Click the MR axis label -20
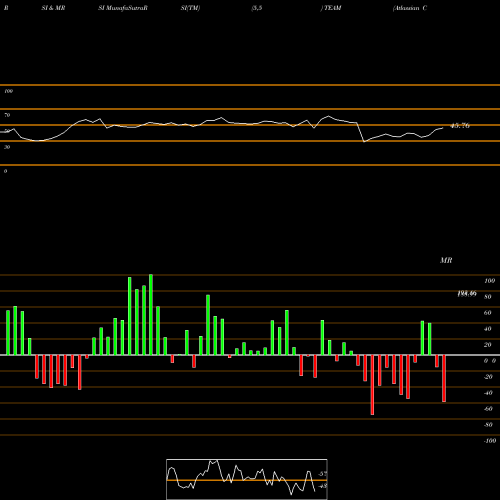This screenshot has height=500, width=500. (488, 377)
